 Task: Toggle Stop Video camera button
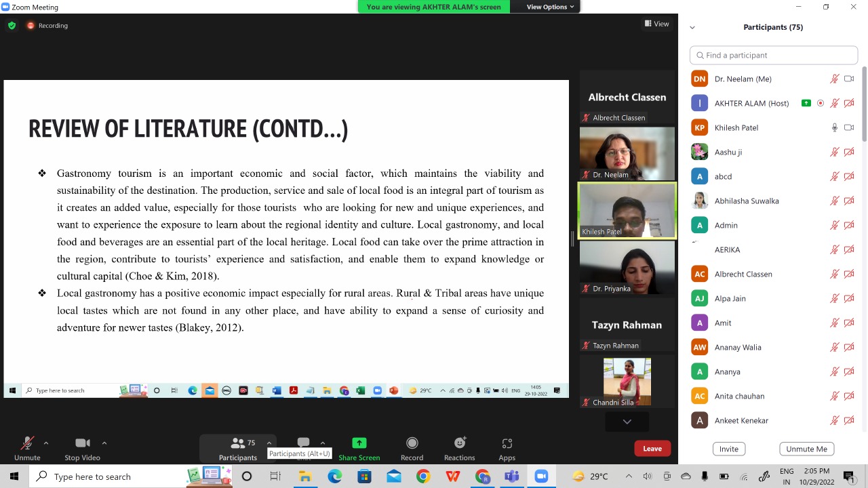pyautogui.click(x=82, y=443)
